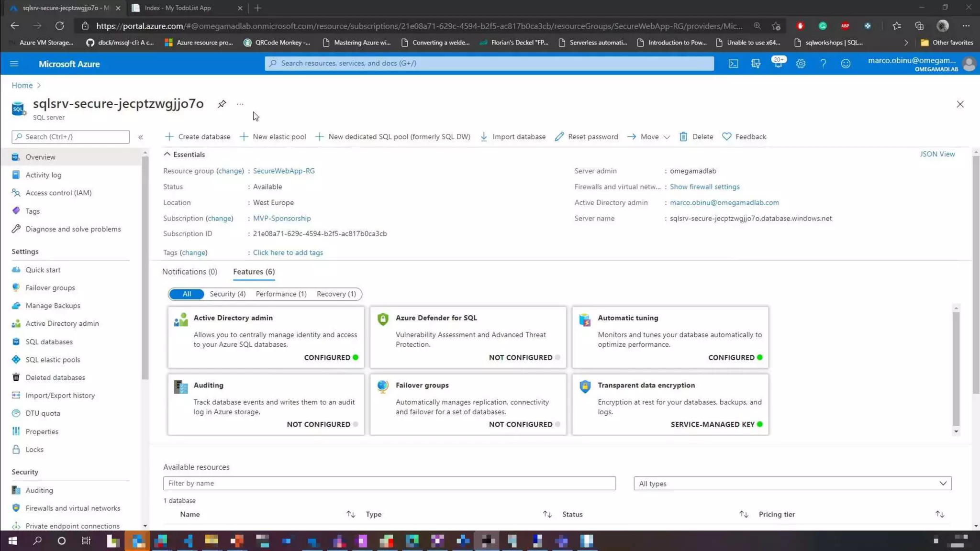Screen dimensions: 980x551
Task: Click the notifications bell icon
Action: click(778, 64)
